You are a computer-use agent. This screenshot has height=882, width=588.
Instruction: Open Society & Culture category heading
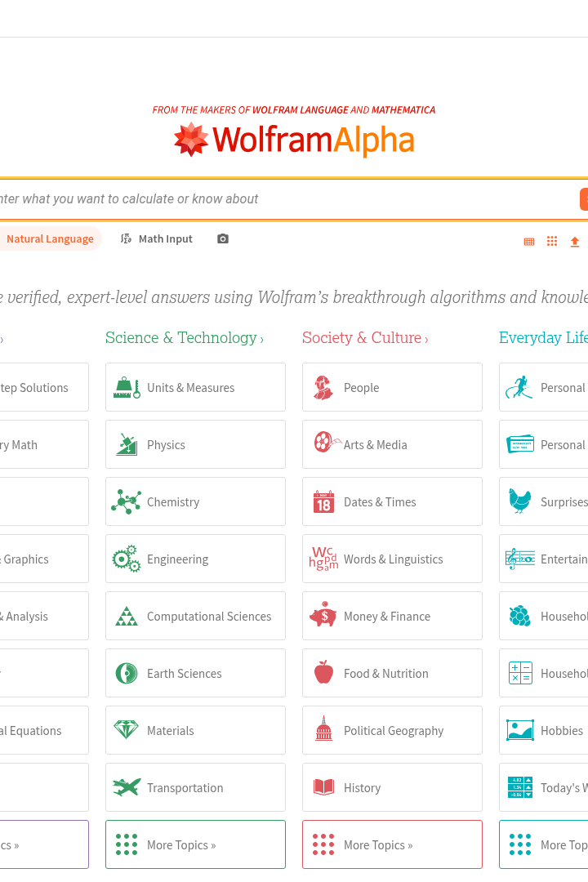pyautogui.click(x=365, y=337)
